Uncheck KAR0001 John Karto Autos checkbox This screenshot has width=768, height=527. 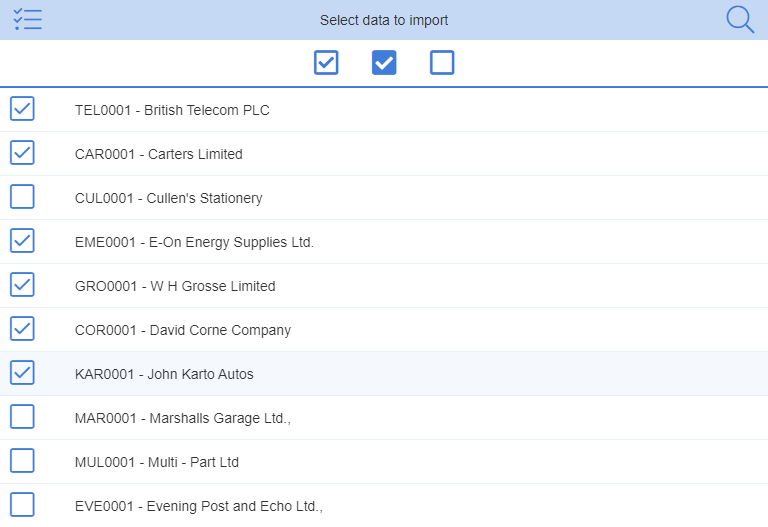pyautogui.click(x=22, y=373)
